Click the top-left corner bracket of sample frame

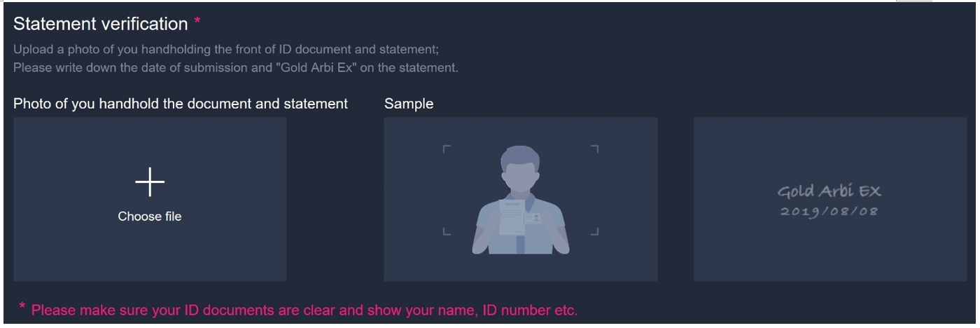coord(447,149)
